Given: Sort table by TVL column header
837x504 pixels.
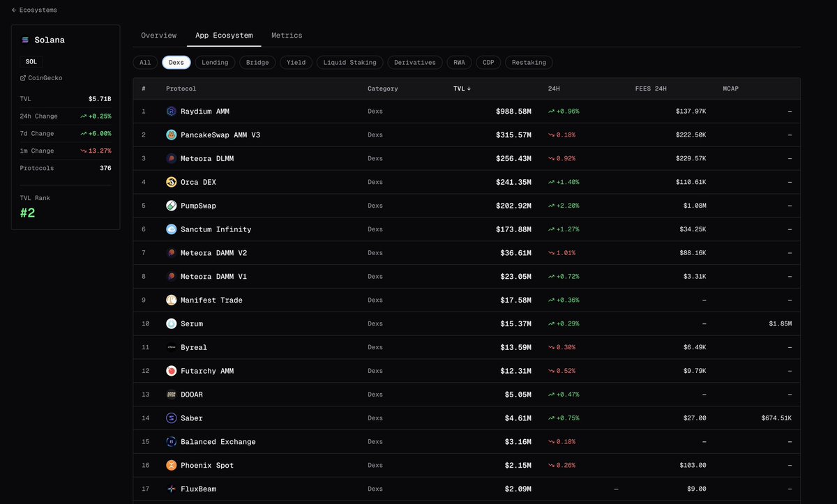Looking at the screenshot, I should click(462, 89).
